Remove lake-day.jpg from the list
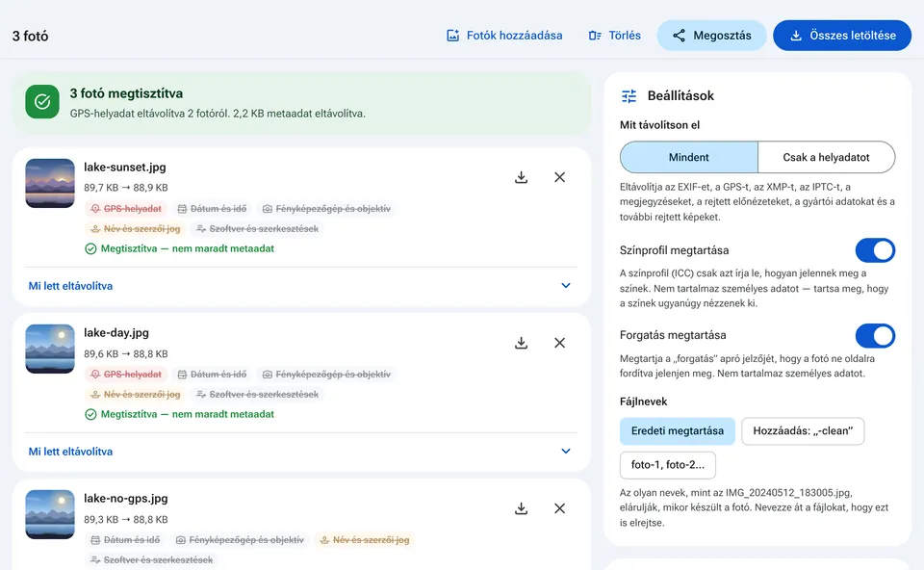This screenshot has width=924, height=570. [x=560, y=343]
